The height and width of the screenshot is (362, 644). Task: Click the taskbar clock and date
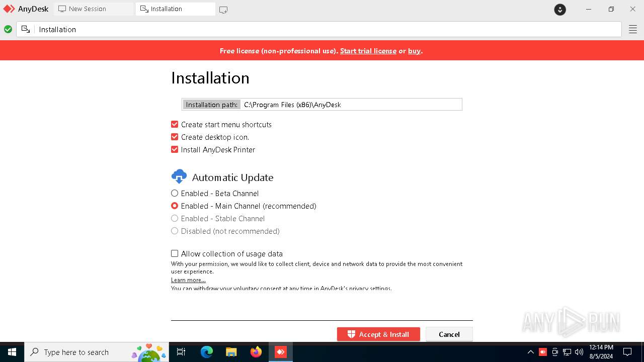click(601, 352)
